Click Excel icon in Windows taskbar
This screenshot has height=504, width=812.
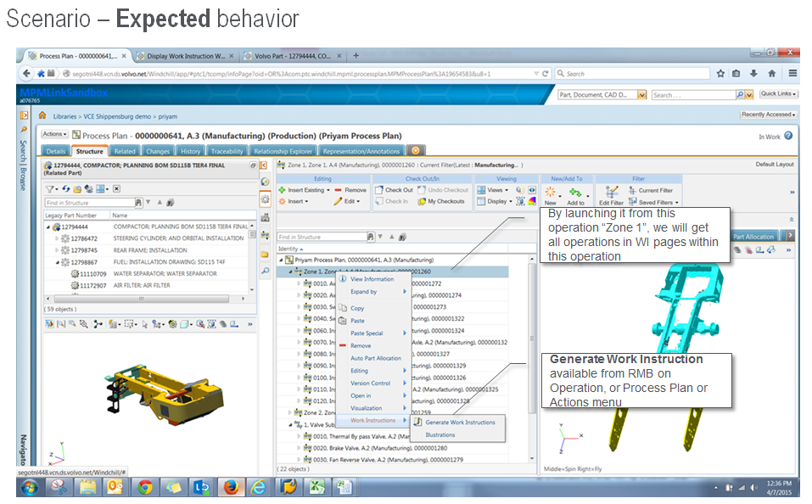click(x=316, y=487)
